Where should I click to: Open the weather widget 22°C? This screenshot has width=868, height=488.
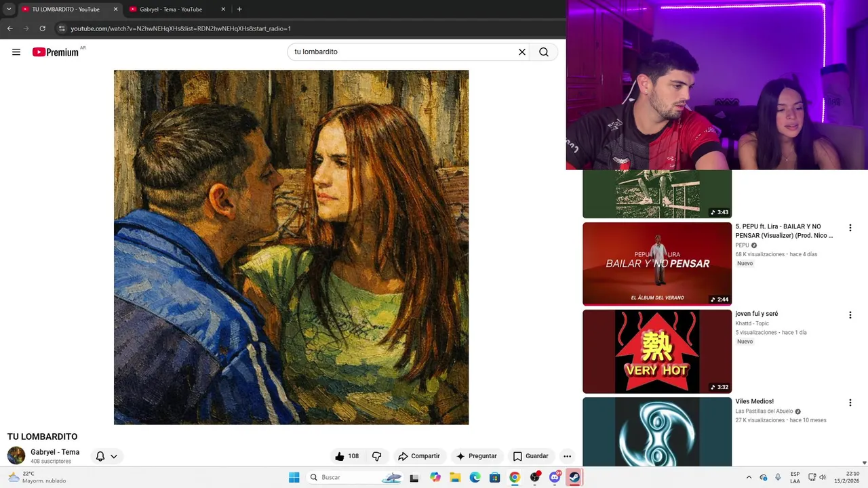37,477
